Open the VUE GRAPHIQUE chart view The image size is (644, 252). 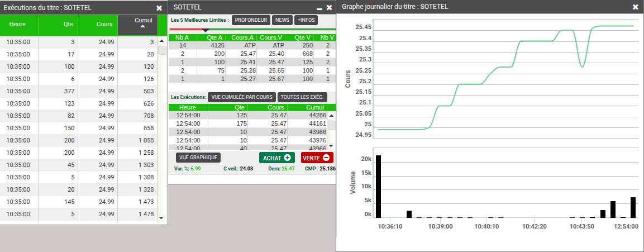point(198,158)
